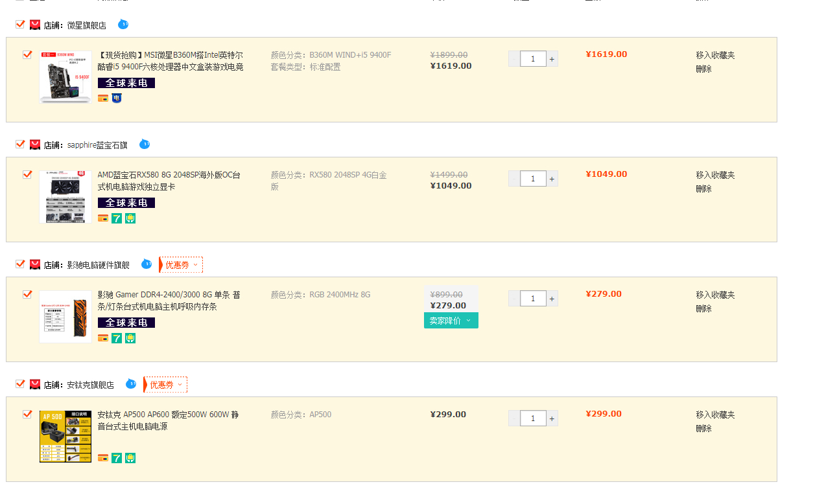
Task: Click 全球来电 badge under MSI B360M item
Action: [x=126, y=83]
